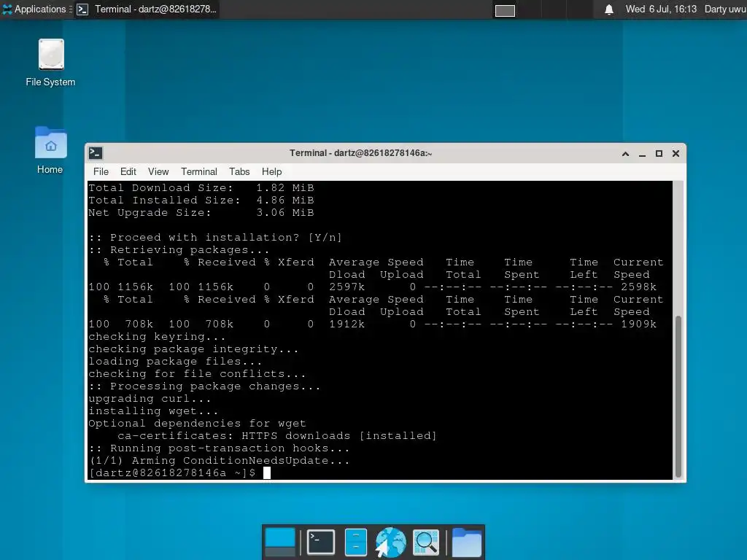Click the Terminal task button in top panel

147,9
